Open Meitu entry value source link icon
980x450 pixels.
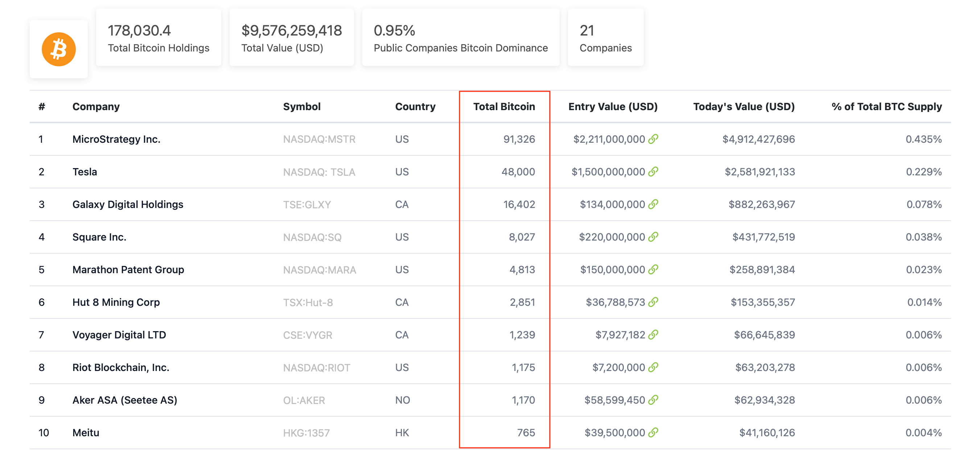(x=653, y=433)
